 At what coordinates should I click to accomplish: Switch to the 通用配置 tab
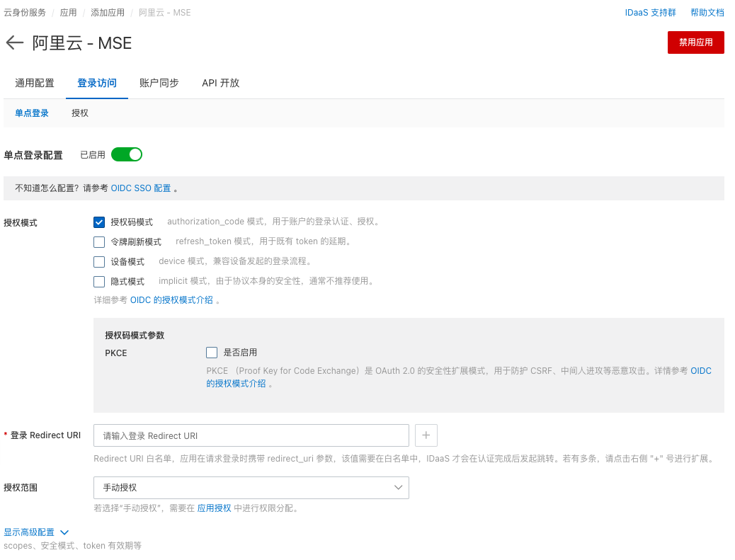point(35,83)
